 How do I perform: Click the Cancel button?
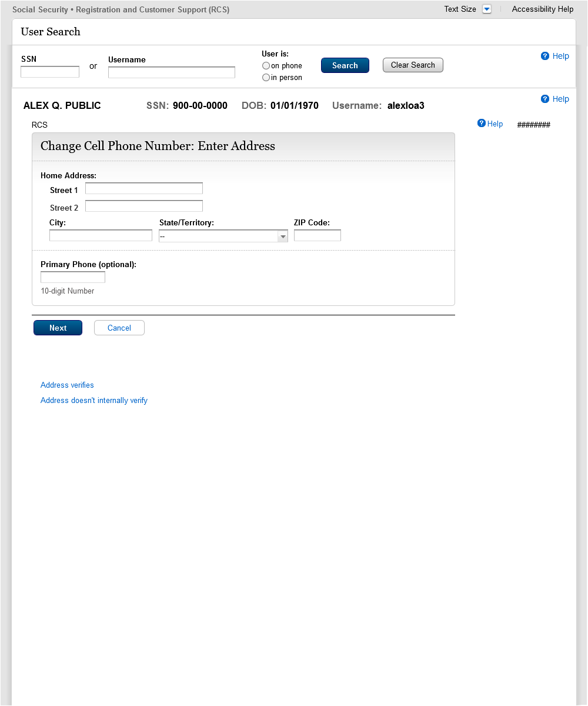(119, 328)
